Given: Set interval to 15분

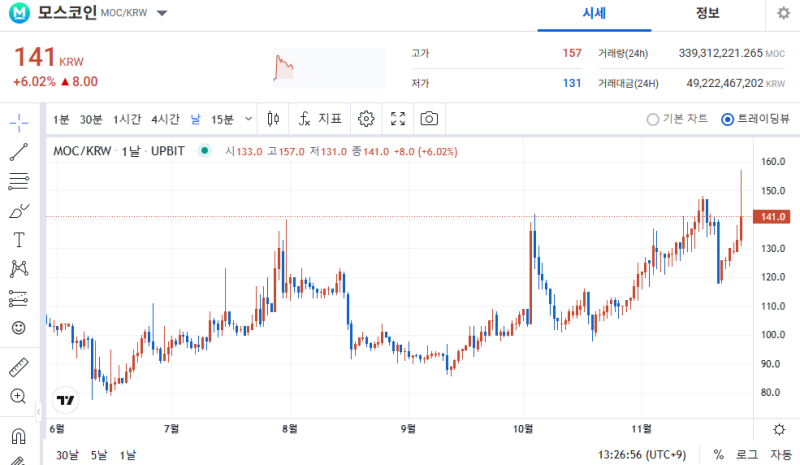Looking at the screenshot, I should (222, 119).
